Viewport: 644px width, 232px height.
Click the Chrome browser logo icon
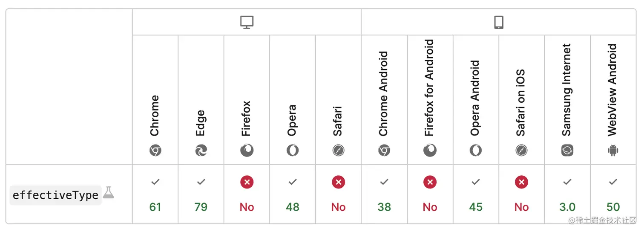click(x=155, y=150)
